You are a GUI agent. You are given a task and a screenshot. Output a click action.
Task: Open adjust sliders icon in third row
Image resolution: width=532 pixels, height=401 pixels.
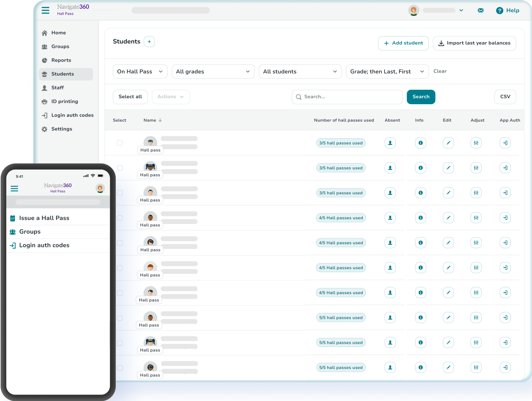coord(476,193)
